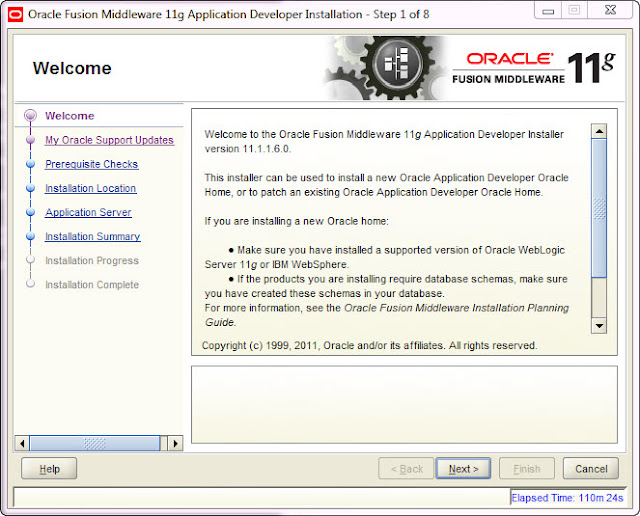Open the Installation Summary step link
The height and width of the screenshot is (516, 640).
click(x=93, y=236)
